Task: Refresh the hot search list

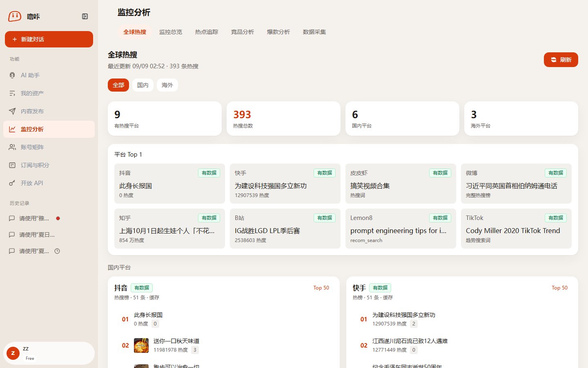Action: 561,60
